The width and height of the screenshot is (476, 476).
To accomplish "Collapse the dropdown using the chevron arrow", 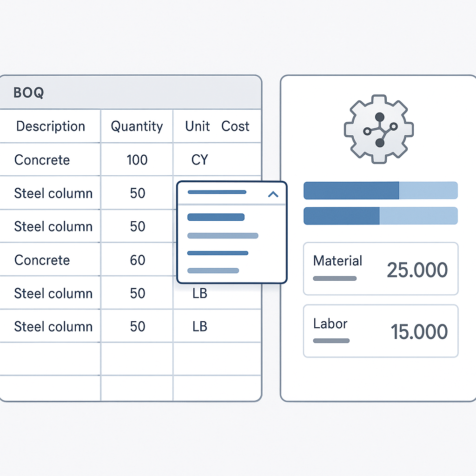I will (x=273, y=194).
